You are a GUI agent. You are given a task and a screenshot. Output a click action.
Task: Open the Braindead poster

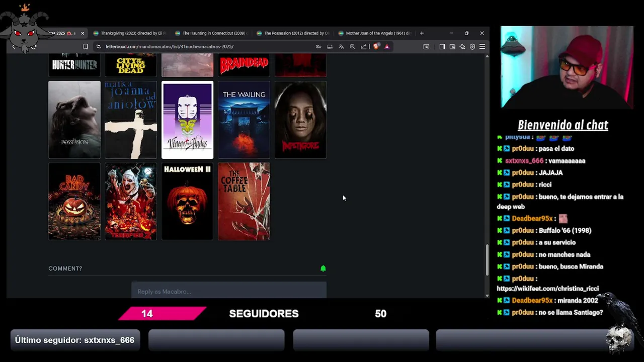click(244, 65)
